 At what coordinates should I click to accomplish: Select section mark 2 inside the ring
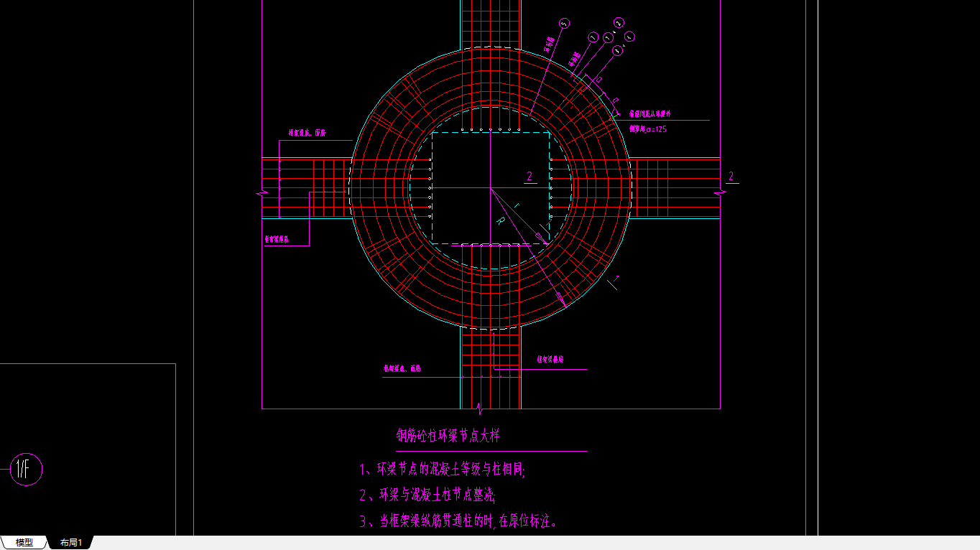530,177
